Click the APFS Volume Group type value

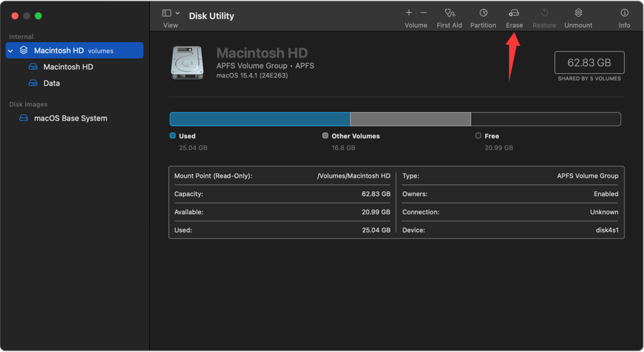point(588,176)
